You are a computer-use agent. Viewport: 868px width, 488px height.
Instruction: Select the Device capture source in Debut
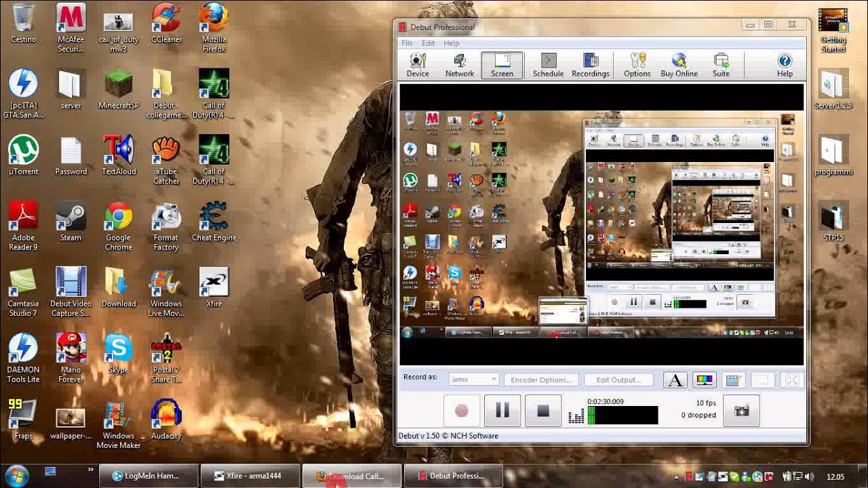tap(418, 65)
